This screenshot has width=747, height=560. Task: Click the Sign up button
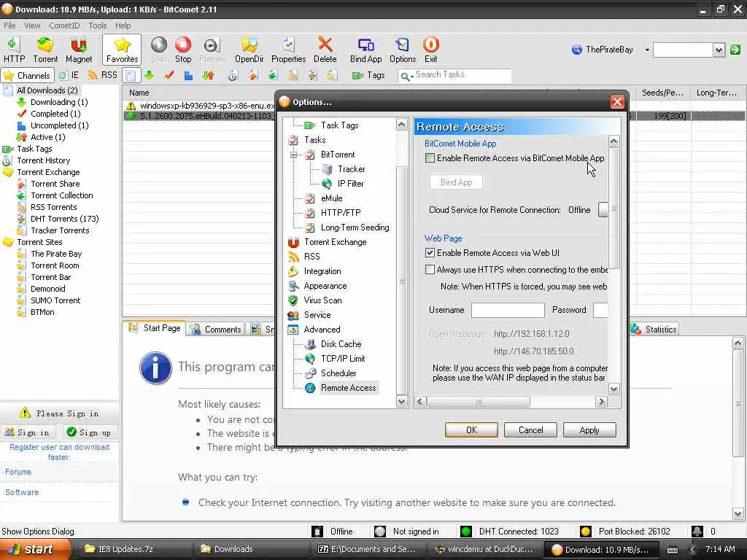[x=89, y=432]
